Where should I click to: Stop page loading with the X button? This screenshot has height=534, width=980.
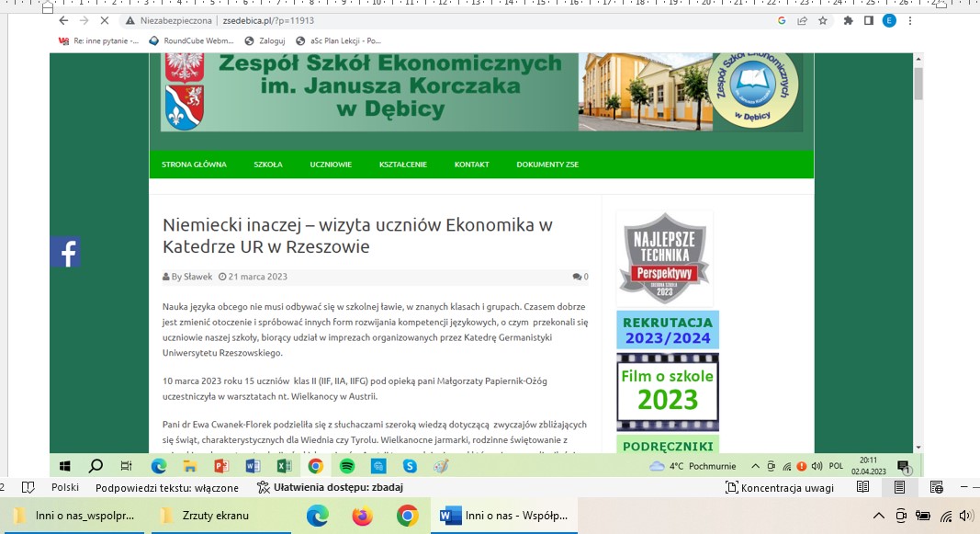[x=105, y=20]
